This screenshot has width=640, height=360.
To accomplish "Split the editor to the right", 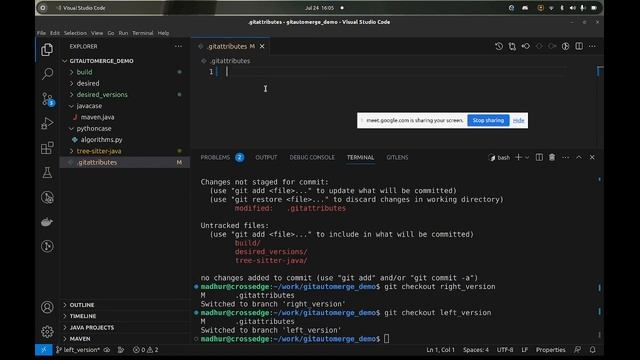I will 579,46.
